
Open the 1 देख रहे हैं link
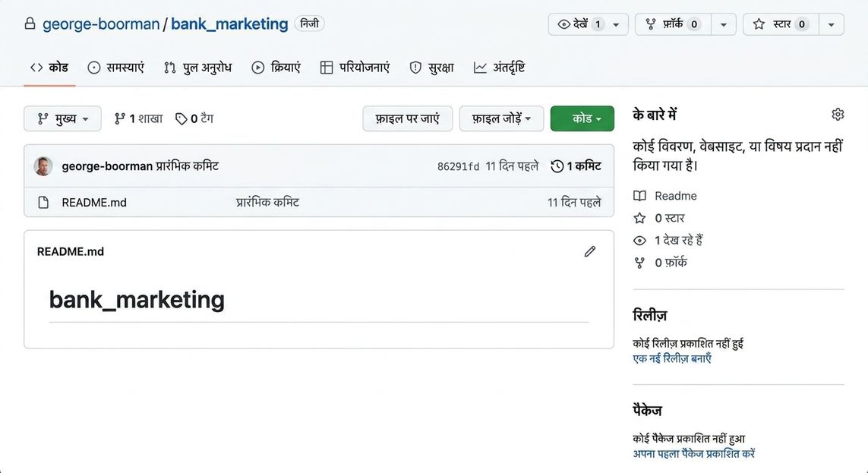coord(679,240)
